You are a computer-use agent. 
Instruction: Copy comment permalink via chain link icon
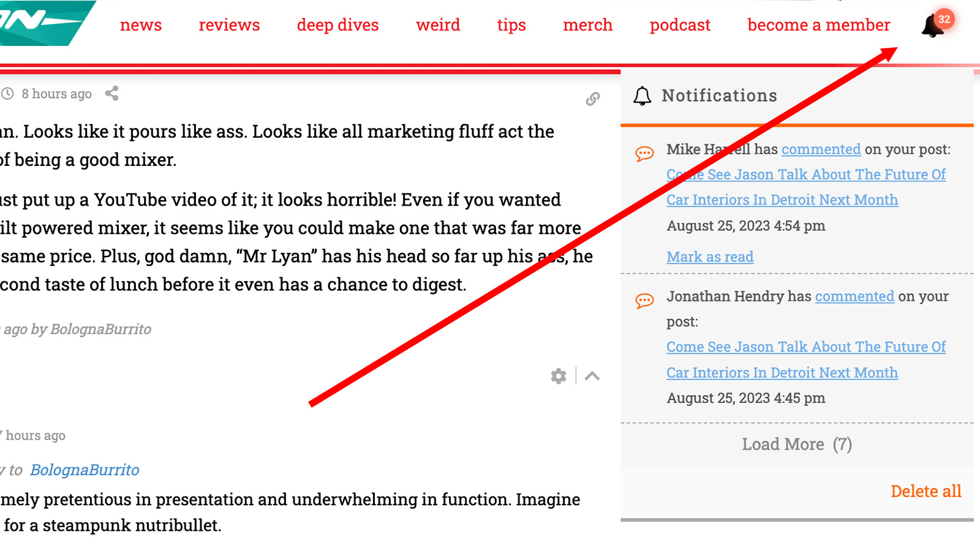coord(592,99)
